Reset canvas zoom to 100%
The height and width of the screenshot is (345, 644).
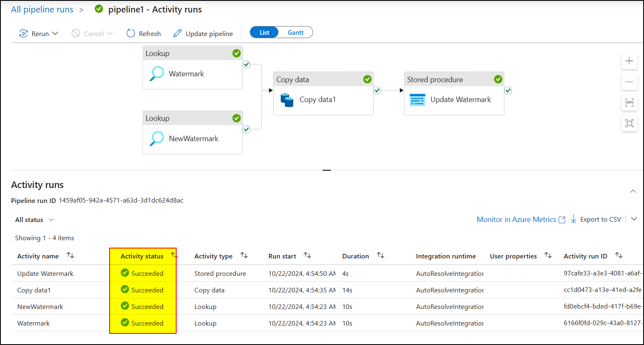click(629, 102)
